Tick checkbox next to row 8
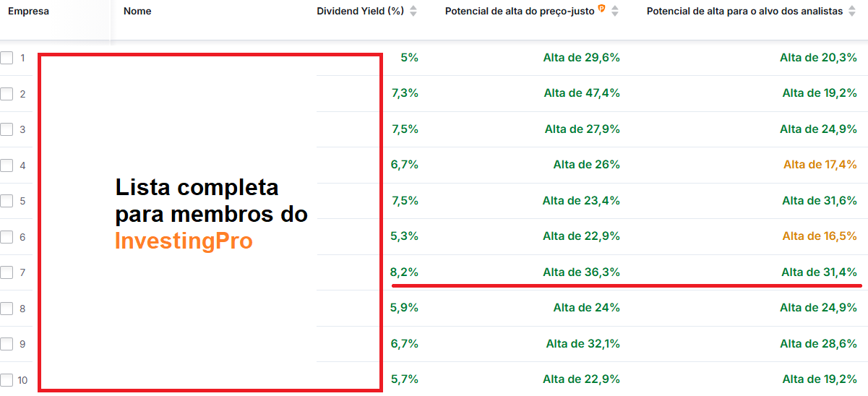Screen dimensions: 868x396 7,309
